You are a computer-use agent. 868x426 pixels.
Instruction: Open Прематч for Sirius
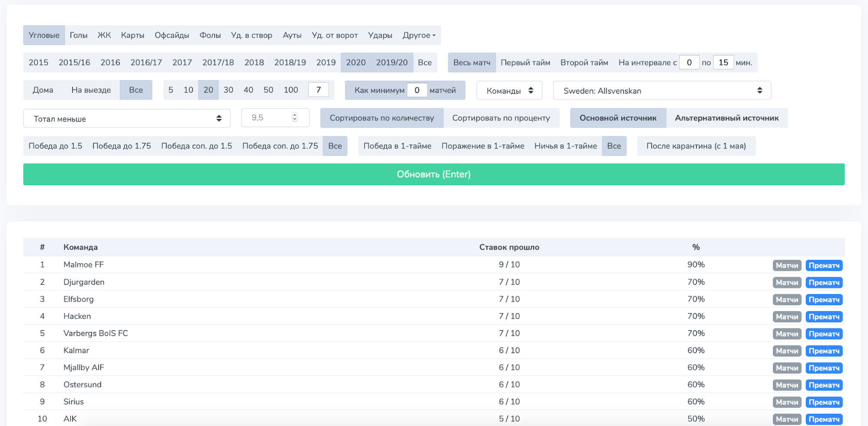pos(824,402)
